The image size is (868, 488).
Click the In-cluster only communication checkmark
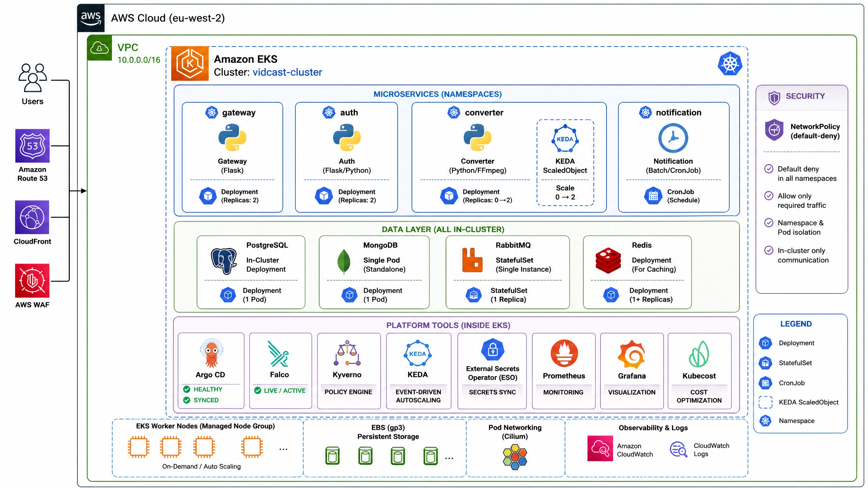click(769, 250)
